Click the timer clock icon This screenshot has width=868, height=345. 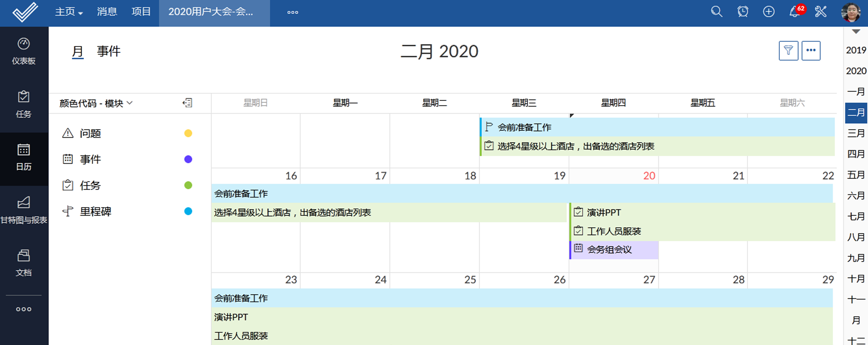(x=743, y=12)
